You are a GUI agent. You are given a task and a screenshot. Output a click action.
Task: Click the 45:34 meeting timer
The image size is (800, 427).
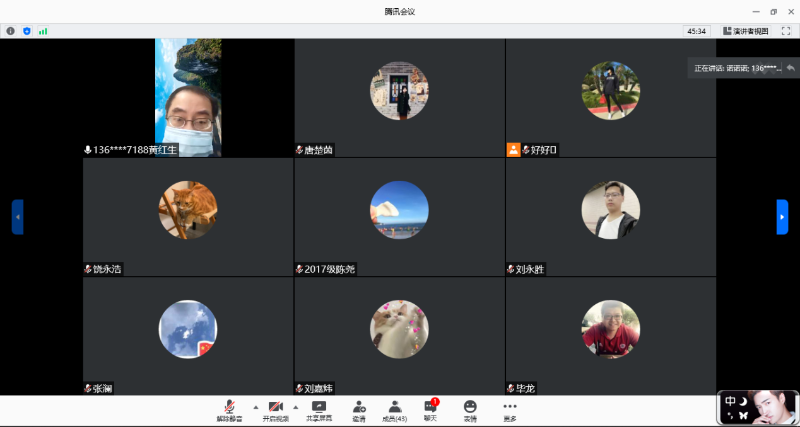tap(696, 31)
